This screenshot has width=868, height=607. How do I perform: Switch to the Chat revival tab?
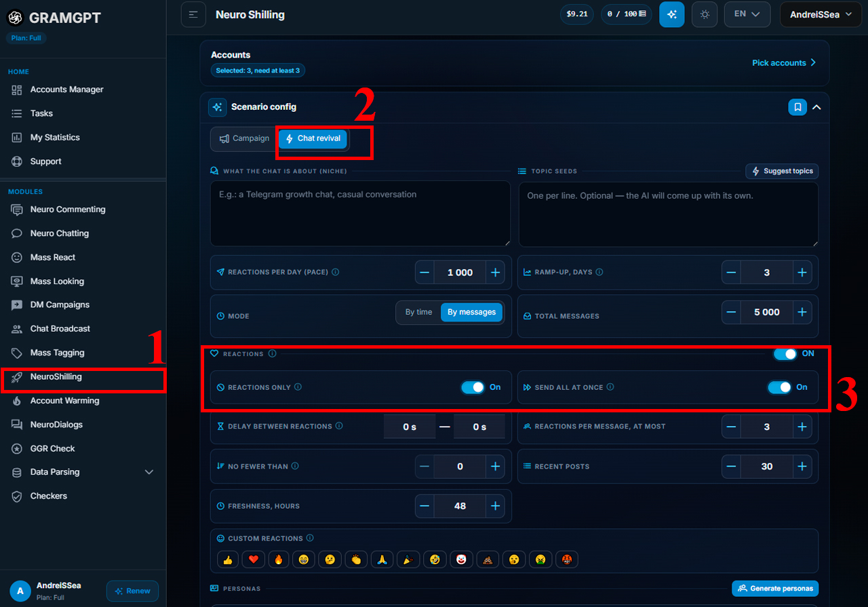[x=313, y=138]
